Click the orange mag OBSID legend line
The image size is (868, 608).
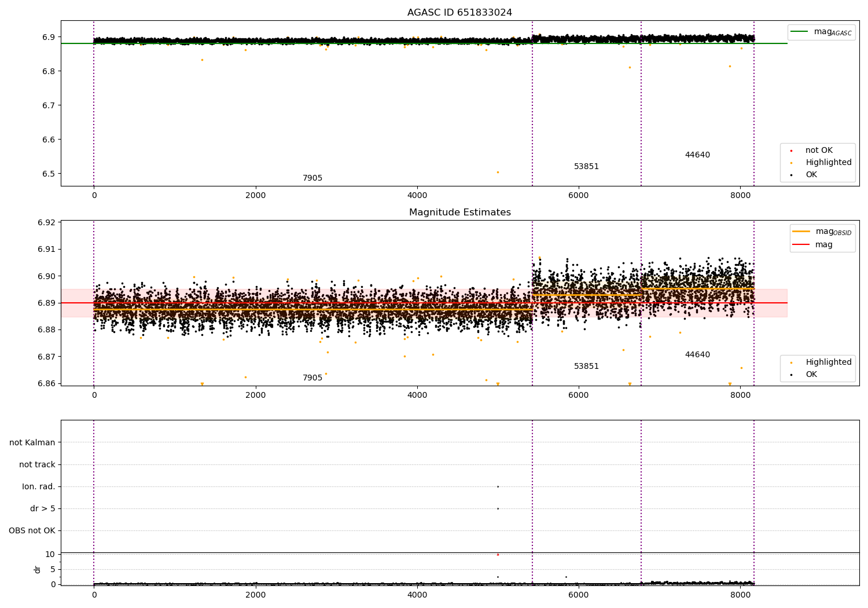[801, 232]
